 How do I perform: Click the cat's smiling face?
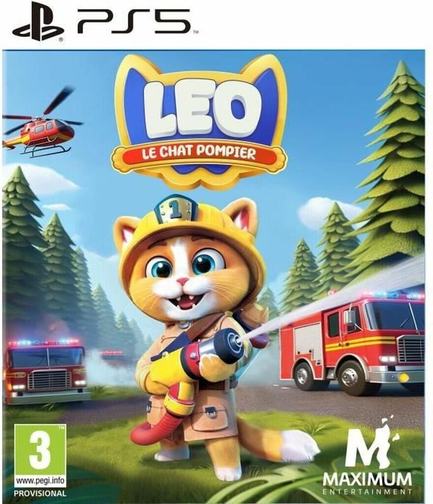(186, 277)
